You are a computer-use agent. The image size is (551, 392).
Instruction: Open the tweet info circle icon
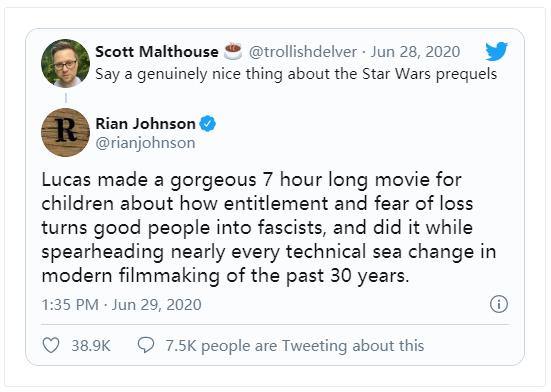point(499,304)
